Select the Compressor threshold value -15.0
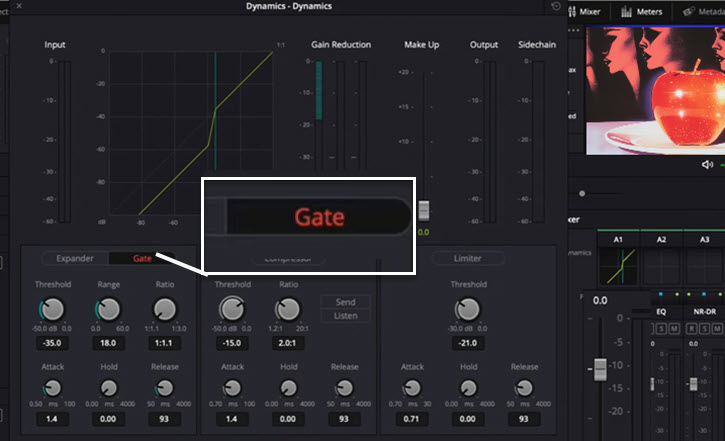The height and width of the screenshot is (441, 725). pyautogui.click(x=232, y=343)
